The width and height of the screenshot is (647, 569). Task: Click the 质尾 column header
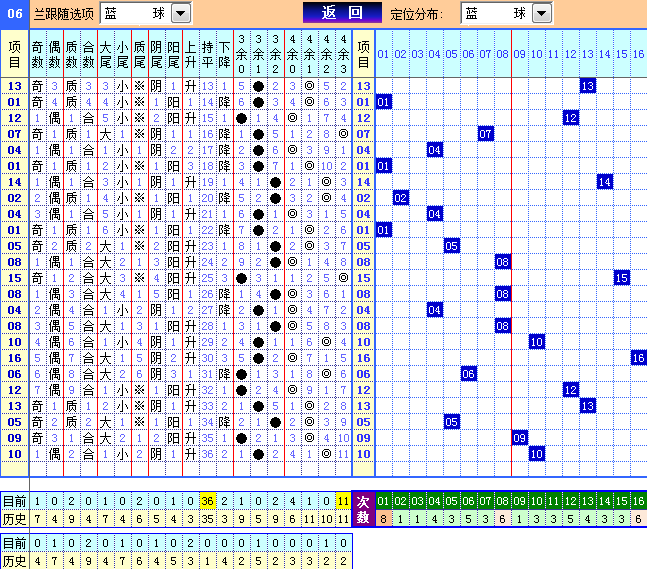click(x=139, y=54)
